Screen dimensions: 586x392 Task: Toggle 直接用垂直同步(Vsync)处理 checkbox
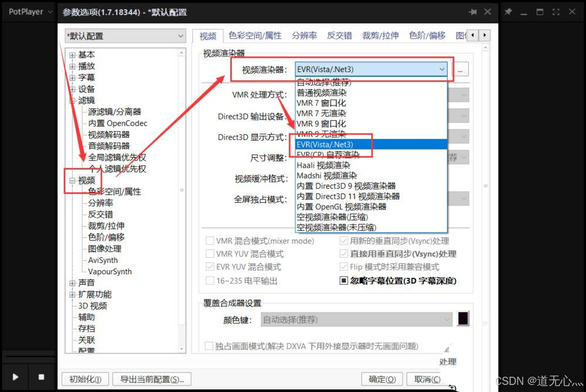[344, 254]
